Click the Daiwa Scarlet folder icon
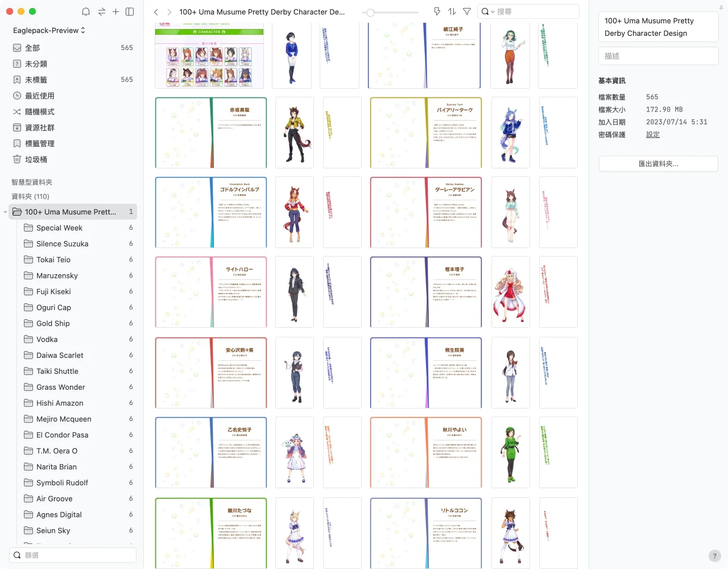728x569 pixels. (x=28, y=355)
